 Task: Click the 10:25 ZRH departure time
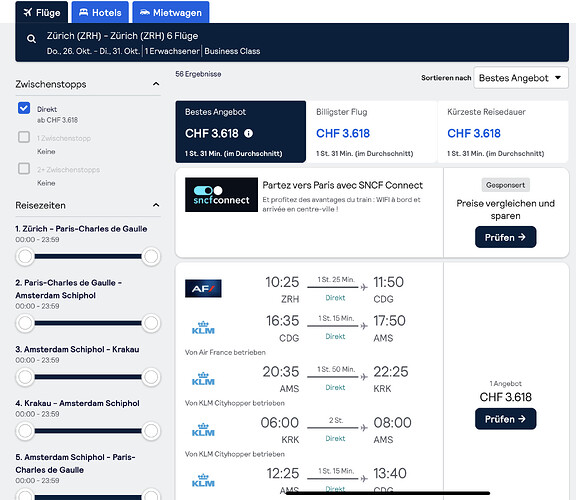pos(282,282)
